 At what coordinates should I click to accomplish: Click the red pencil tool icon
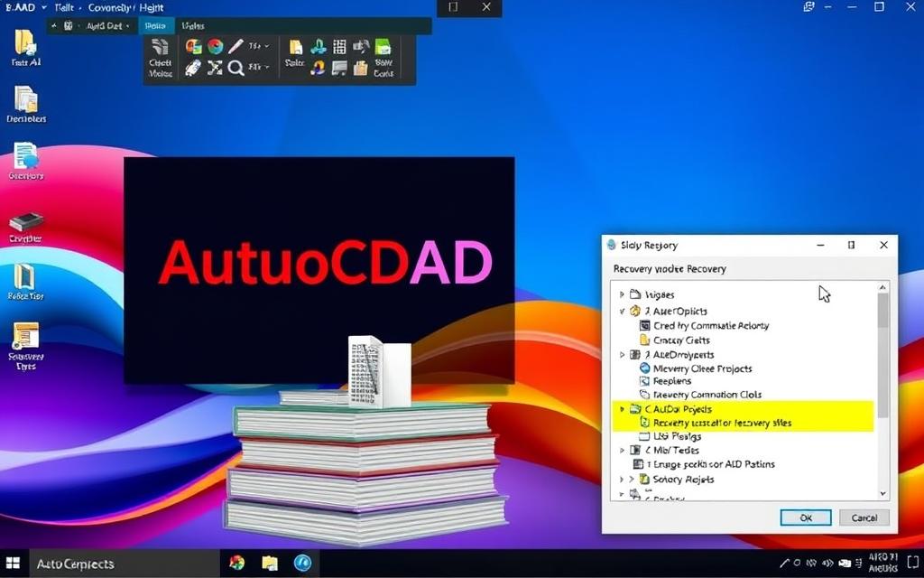tap(236, 46)
